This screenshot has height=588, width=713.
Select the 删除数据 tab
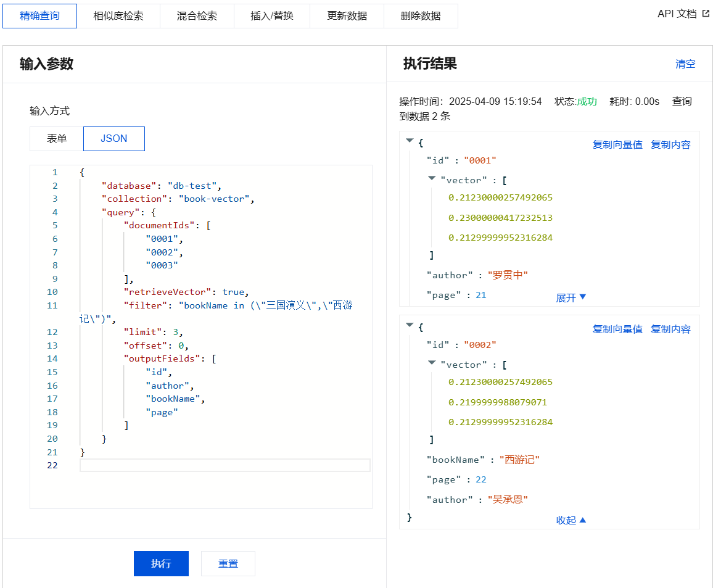(x=421, y=16)
